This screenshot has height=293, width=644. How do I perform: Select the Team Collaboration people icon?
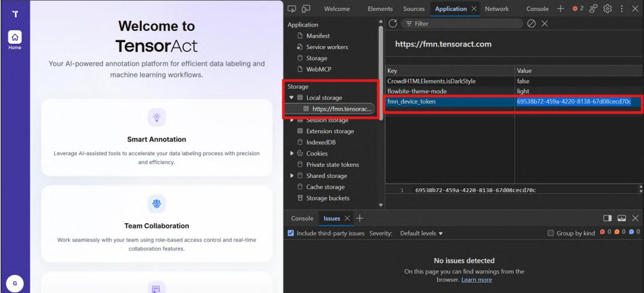coord(156,203)
